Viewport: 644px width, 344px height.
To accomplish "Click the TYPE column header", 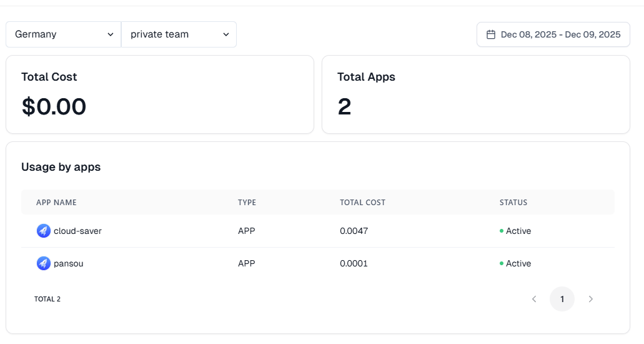I will (247, 203).
